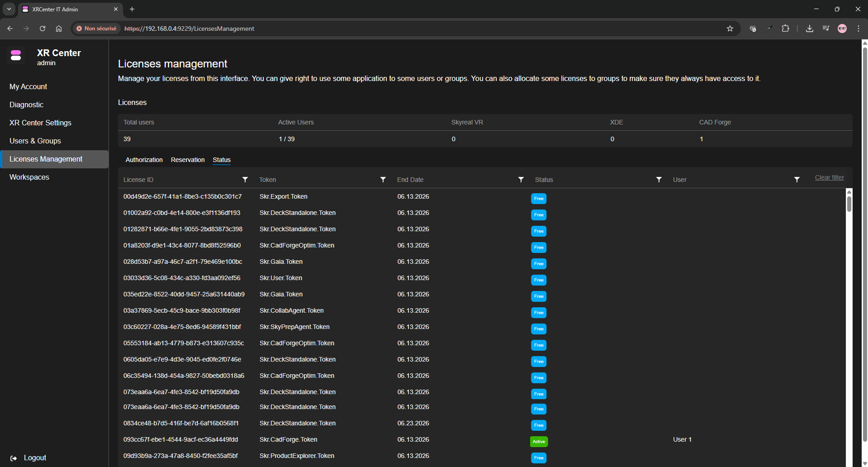Click the License ID column filter icon
Screen dimensions: 868x467
click(x=245, y=180)
